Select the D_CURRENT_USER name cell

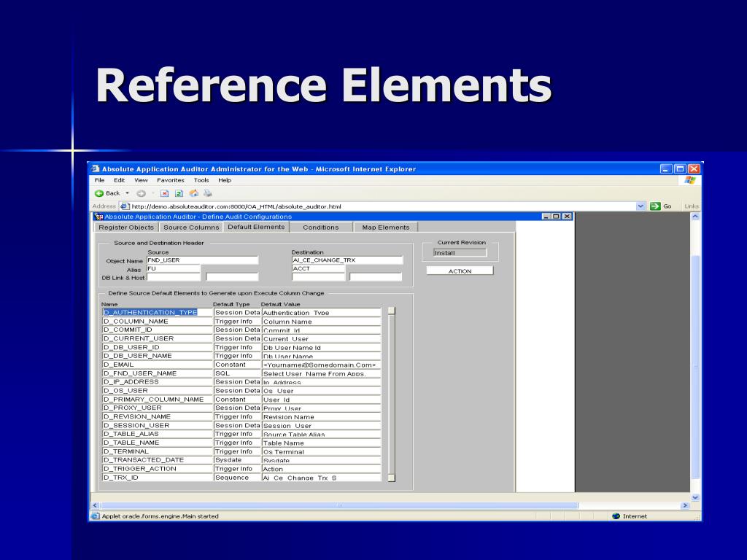coord(158,338)
